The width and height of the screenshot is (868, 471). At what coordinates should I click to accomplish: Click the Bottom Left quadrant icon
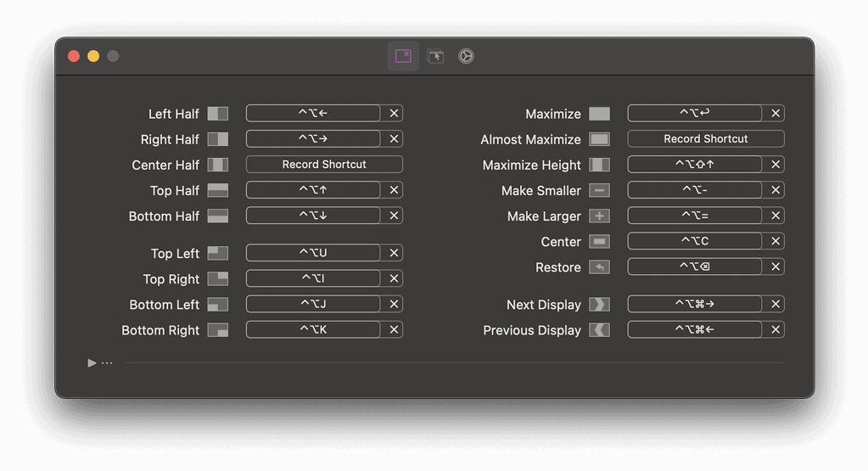point(218,305)
